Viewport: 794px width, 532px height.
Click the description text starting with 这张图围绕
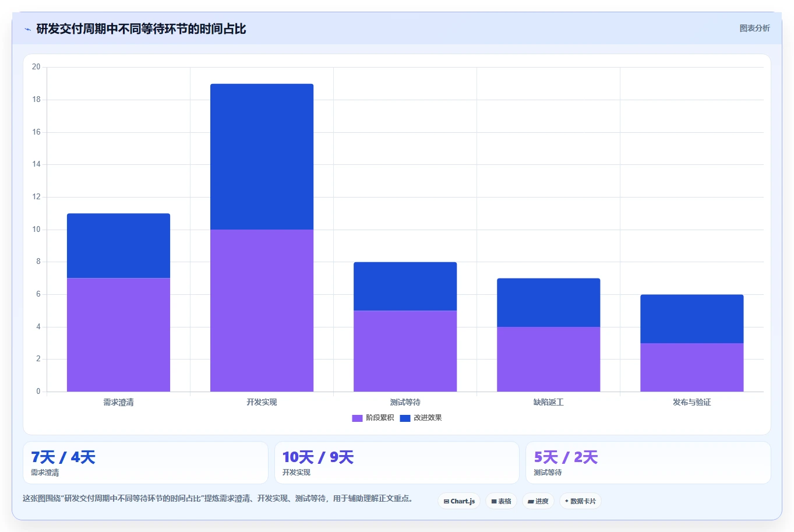click(218, 499)
